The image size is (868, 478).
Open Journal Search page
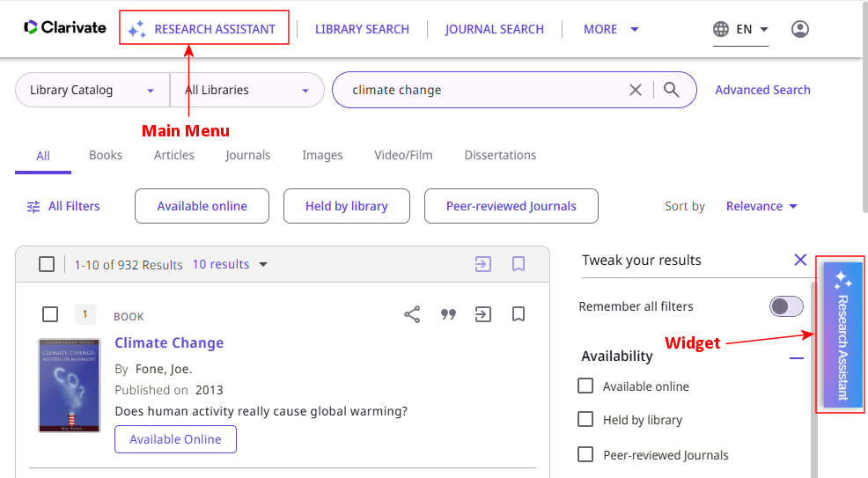pos(495,29)
